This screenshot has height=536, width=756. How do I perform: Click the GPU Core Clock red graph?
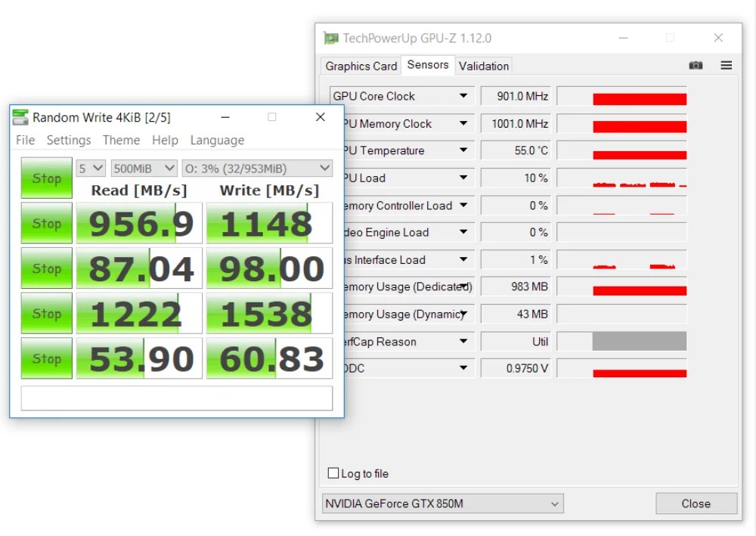pos(621,96)
